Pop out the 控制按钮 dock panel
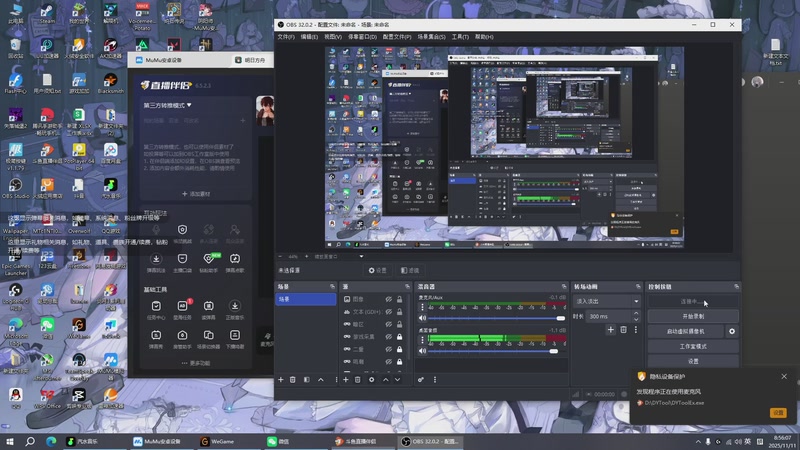 tap(736, 287)
